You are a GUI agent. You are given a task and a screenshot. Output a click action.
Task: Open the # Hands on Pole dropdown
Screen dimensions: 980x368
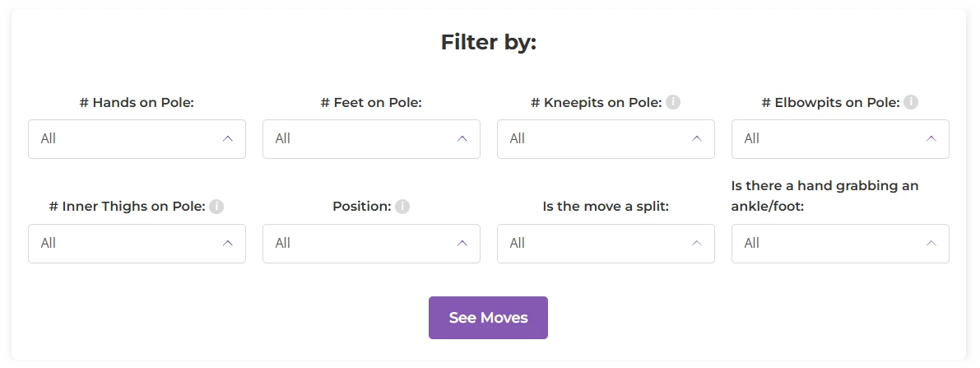137,139
